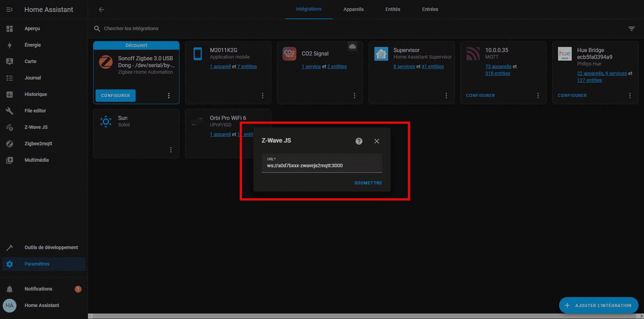
Task: Click the notification count badge
Action: (78, 289)
